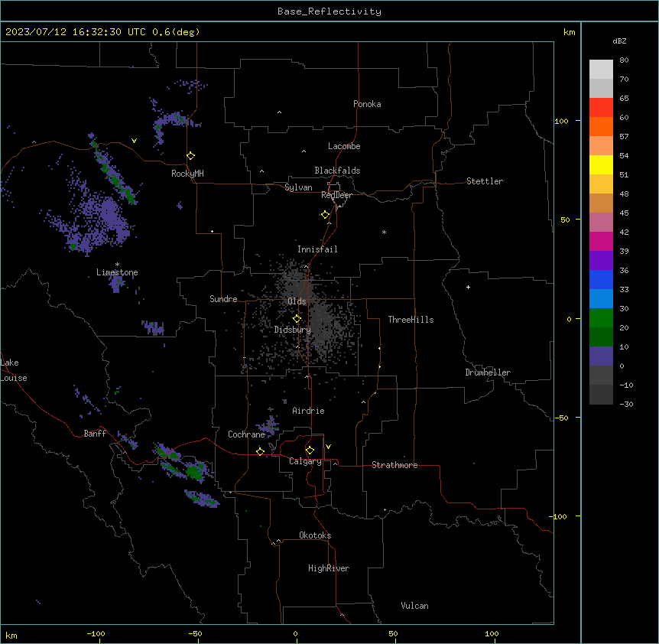Select the light gray 70-80 dBZ legend swatch
This screenshot has height=644, width=659.
point(601,70)
